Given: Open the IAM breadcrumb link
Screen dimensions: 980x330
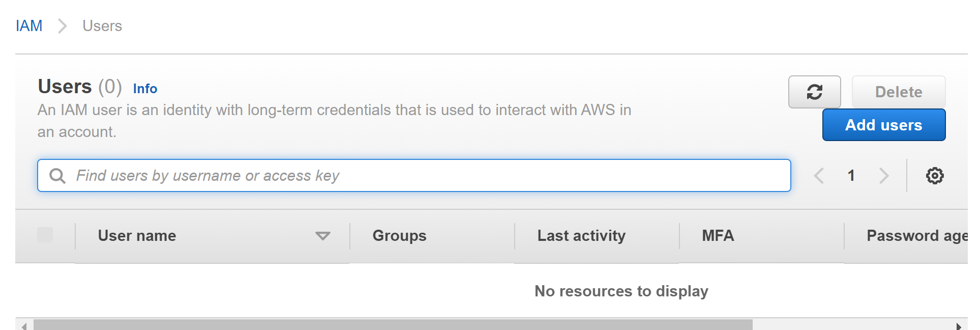Looking at the screenshot, I should (x=29, y=26).
